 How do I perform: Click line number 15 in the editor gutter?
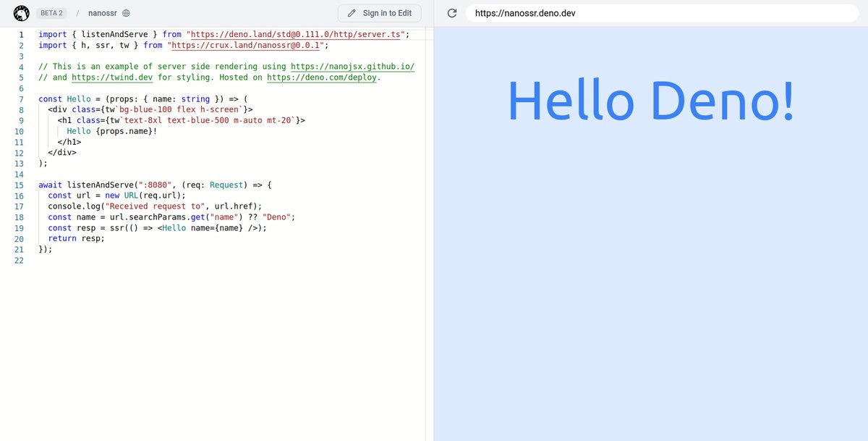point(20,185)
